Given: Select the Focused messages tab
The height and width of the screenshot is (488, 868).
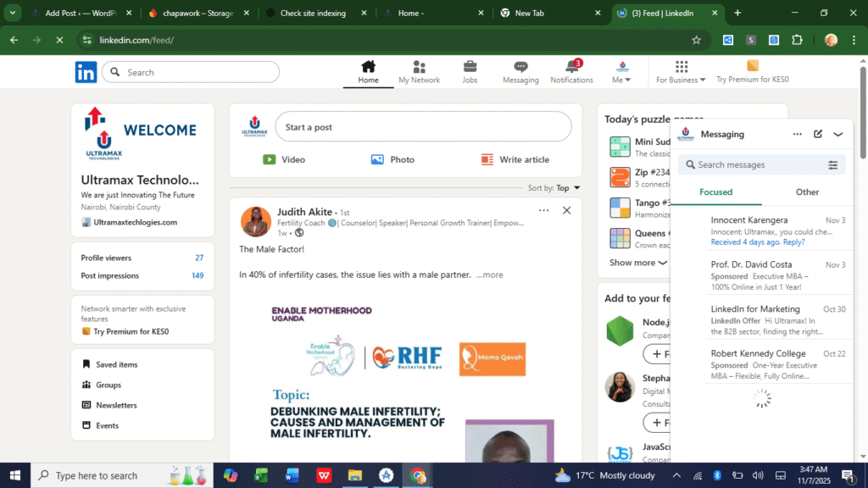Looking at the screenshot, I should tap(715, 192).
